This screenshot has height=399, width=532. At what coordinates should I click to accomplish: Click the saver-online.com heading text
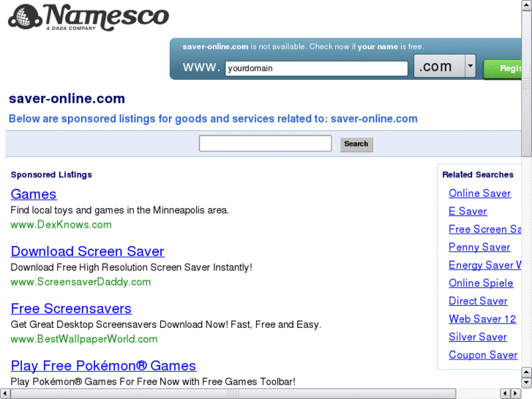pyautogui.click(x=67, y=99)
